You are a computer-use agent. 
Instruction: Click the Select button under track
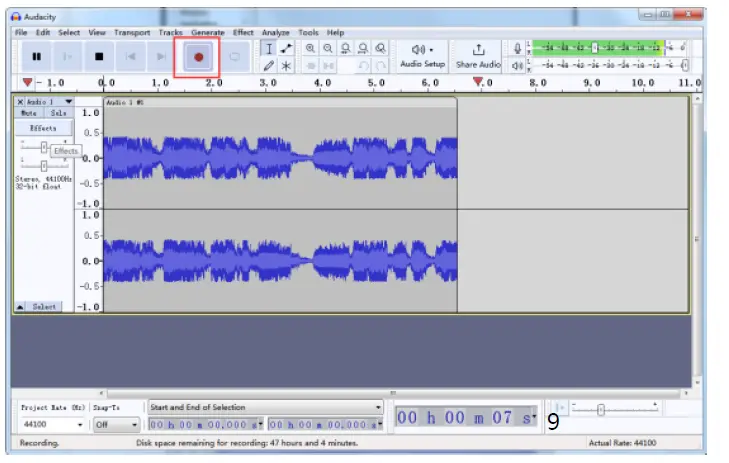[x=44, y=306]
